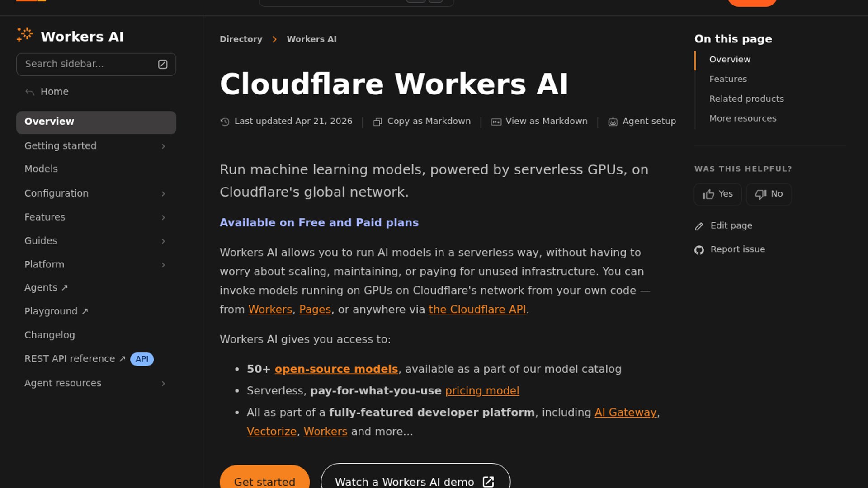Image resolution: width=868 pixels, height=488 pixels.
Task: Follow the Workers link in the intro paragraph
Action: [270, 310]
